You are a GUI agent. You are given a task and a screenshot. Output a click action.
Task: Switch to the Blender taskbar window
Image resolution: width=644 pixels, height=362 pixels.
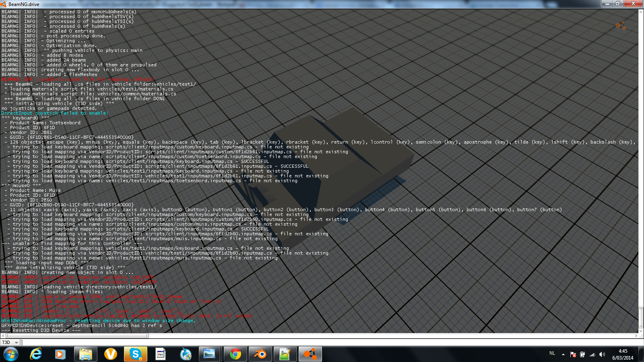tap(260, 354)
